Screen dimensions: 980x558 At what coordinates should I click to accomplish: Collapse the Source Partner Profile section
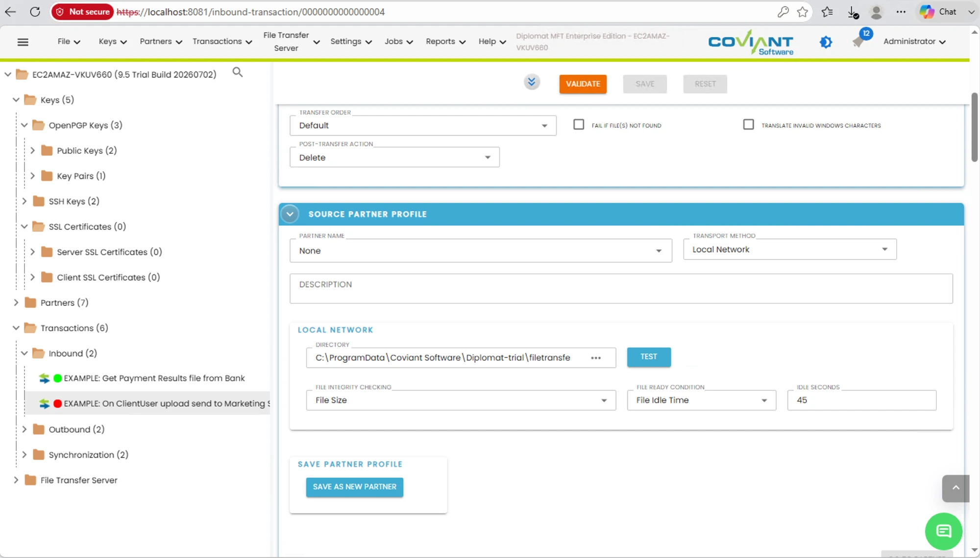click(x=290, y=214)
